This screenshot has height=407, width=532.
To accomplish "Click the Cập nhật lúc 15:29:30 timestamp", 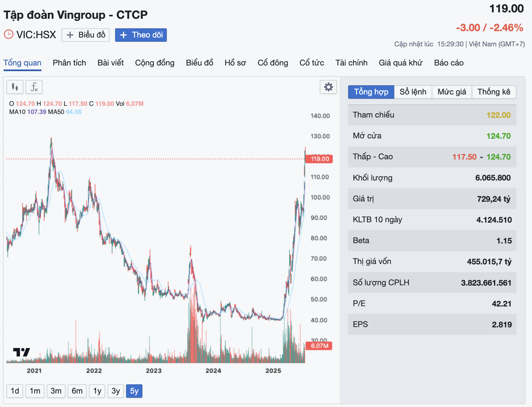I will coord(429,44).
